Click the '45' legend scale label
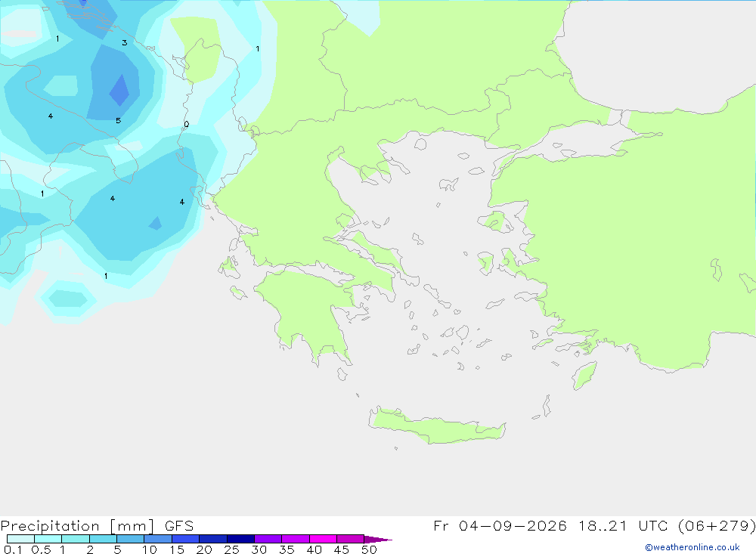756x554 pixels. click(x=342, y=549)
